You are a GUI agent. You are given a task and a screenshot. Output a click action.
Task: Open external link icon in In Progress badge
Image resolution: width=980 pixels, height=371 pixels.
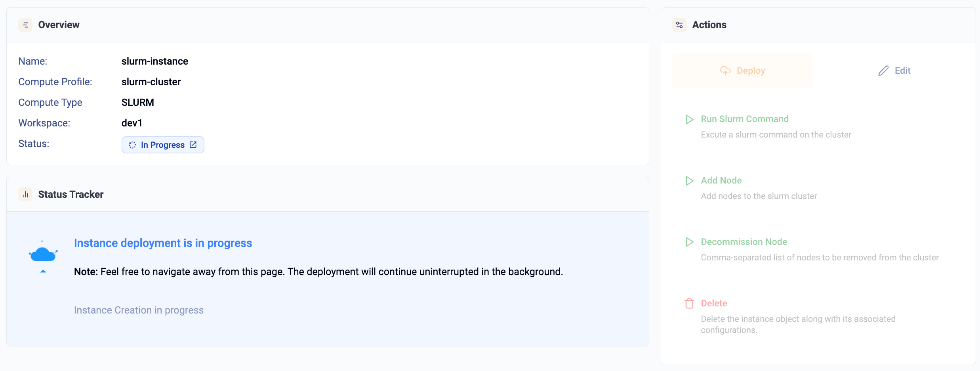click(x=193, y=145)
